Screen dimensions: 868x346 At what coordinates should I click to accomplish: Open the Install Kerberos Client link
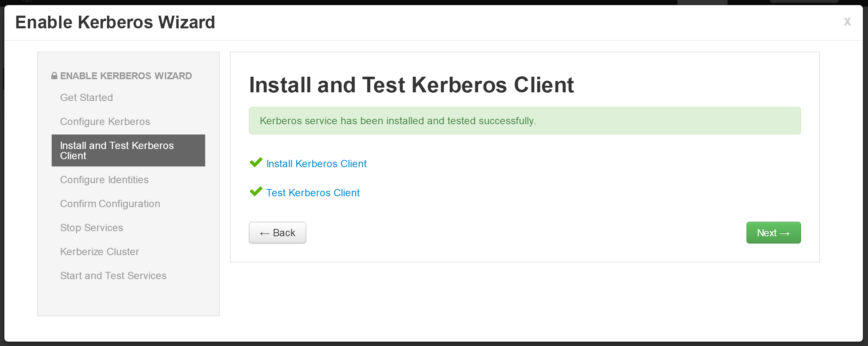coord(316,164)
